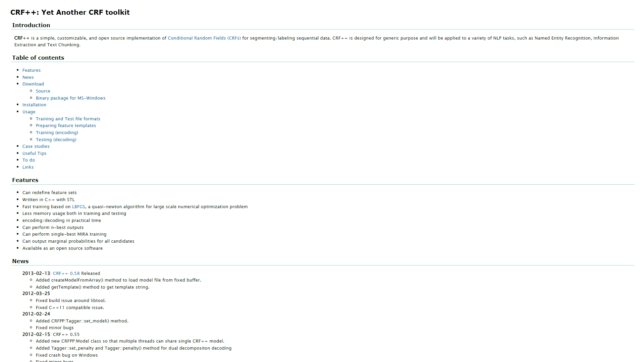Click the Table of contents heading
The height and width of the screenshot is (362, 644).
38,58
